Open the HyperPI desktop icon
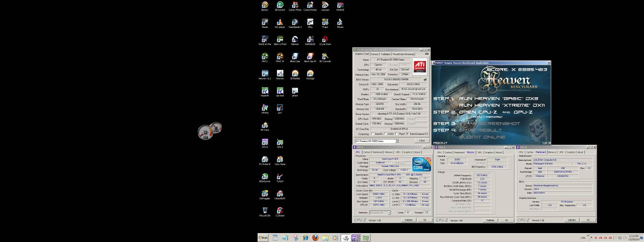 click(265, 92)
